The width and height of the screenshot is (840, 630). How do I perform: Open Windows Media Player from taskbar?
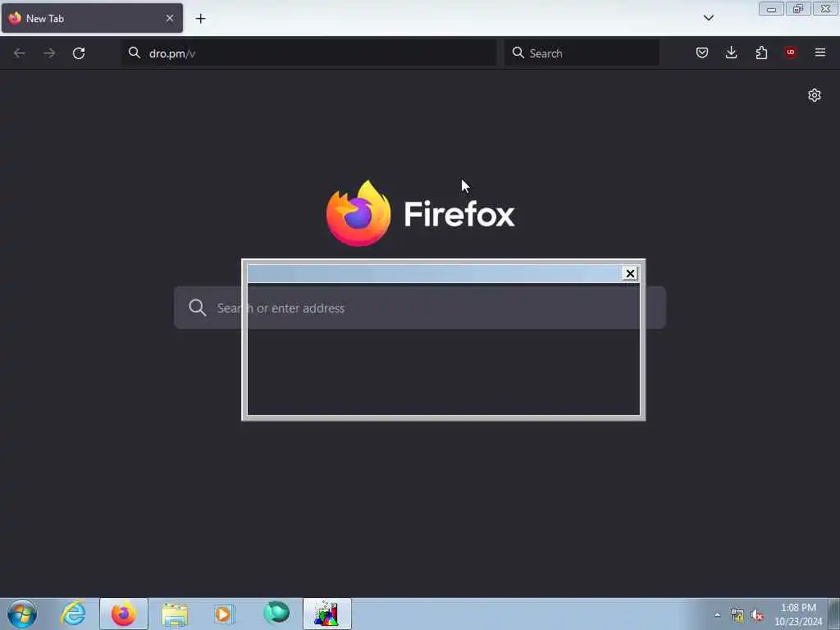[x=225, y=614]
